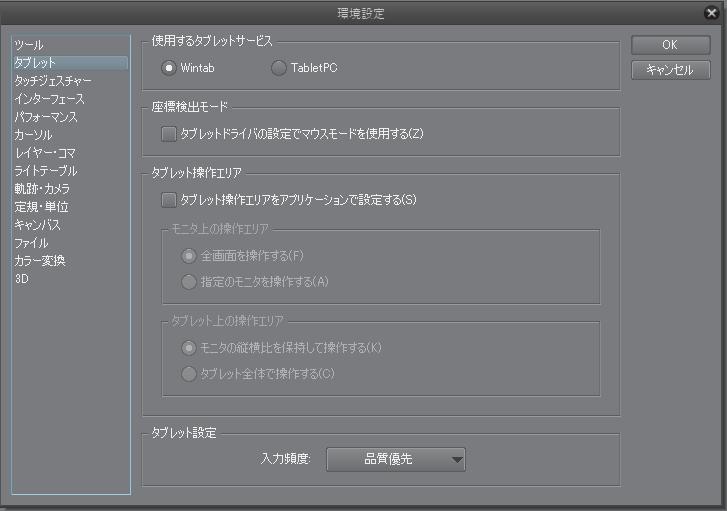
Task: Click the dropdown arrow beside 品質優先
Action: coord(457,460)
